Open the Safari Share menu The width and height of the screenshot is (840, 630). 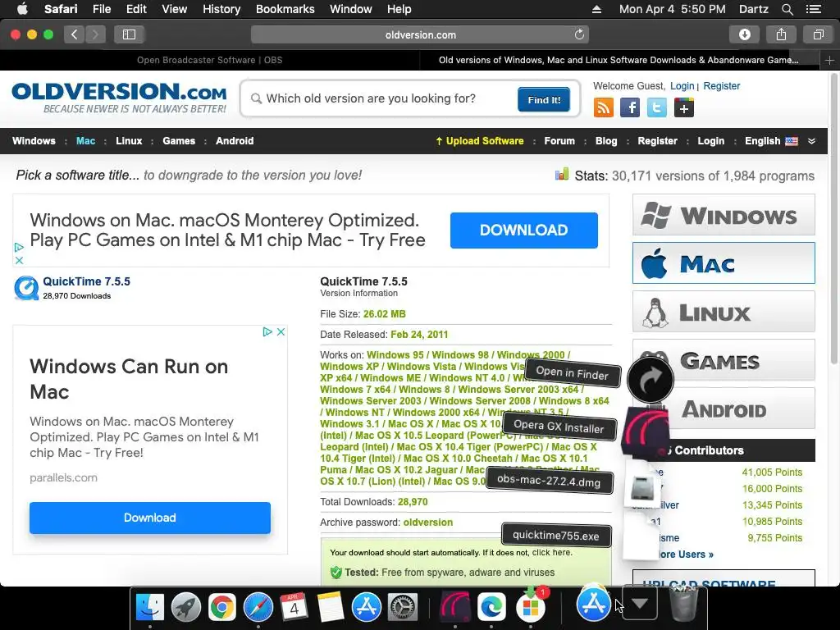point(781,34)
